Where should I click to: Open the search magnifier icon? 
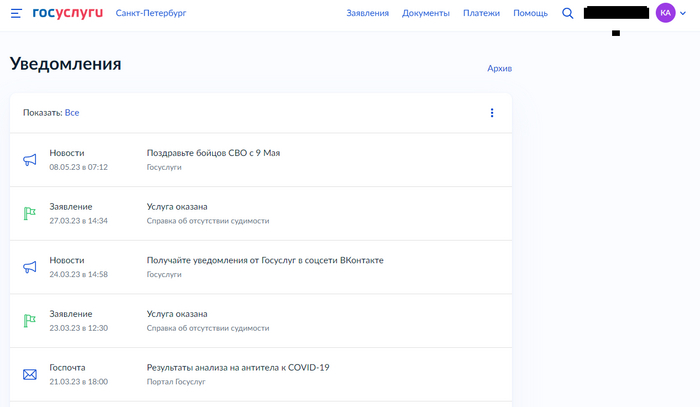coord(567,13)
